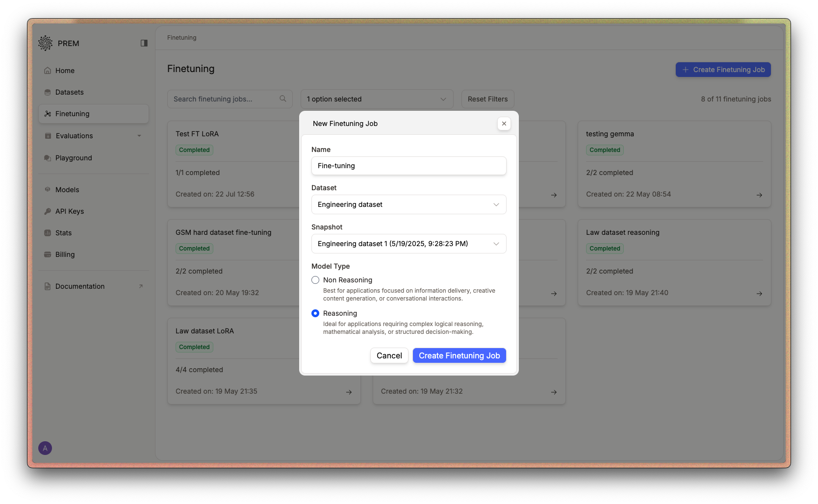Open the Snapshot dropdown

coord(409,244)
